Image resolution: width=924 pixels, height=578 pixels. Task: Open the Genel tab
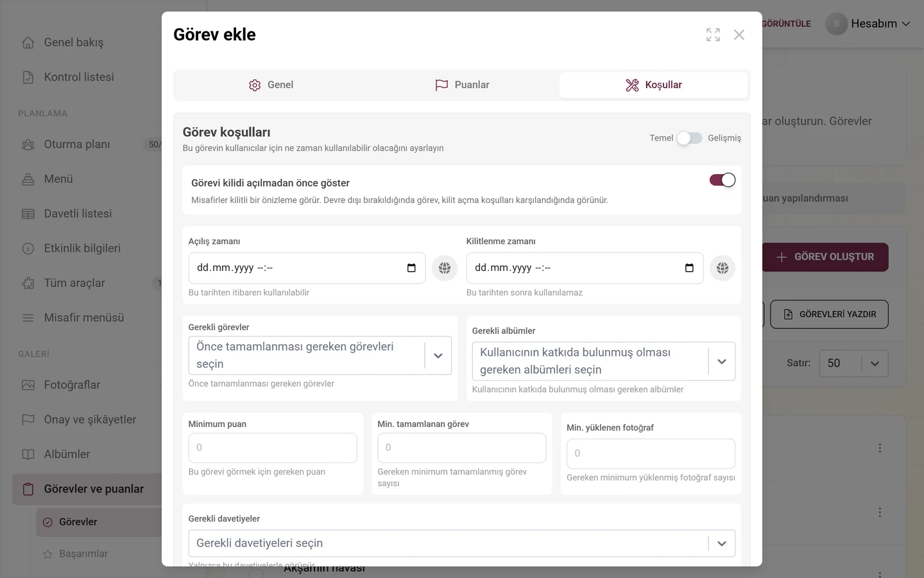[271, 85]
